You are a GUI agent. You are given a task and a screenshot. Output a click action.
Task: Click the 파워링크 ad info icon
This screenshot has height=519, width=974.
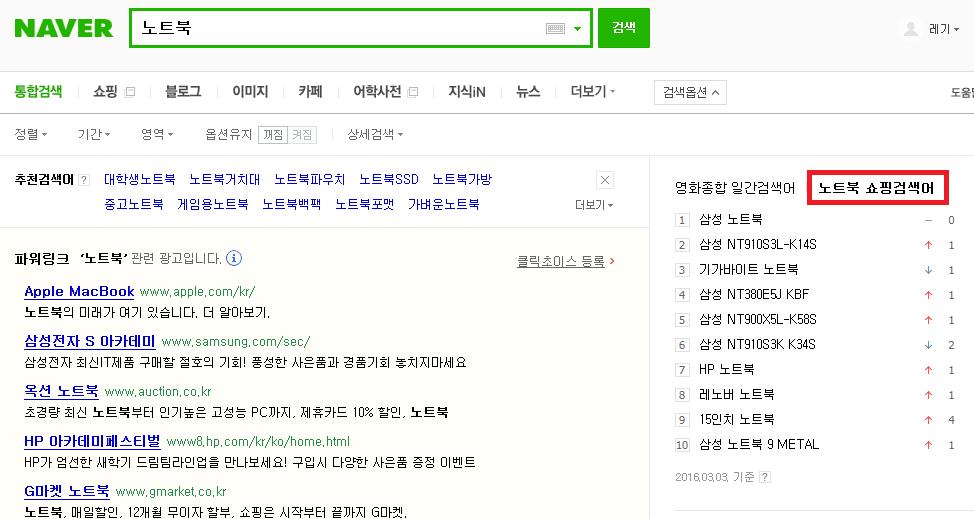tap(234, 258)
